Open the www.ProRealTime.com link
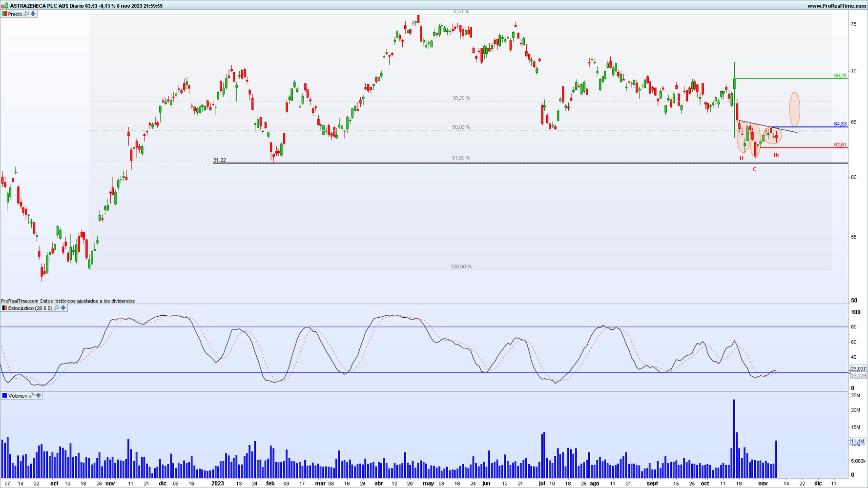 (x=837, y=6)
